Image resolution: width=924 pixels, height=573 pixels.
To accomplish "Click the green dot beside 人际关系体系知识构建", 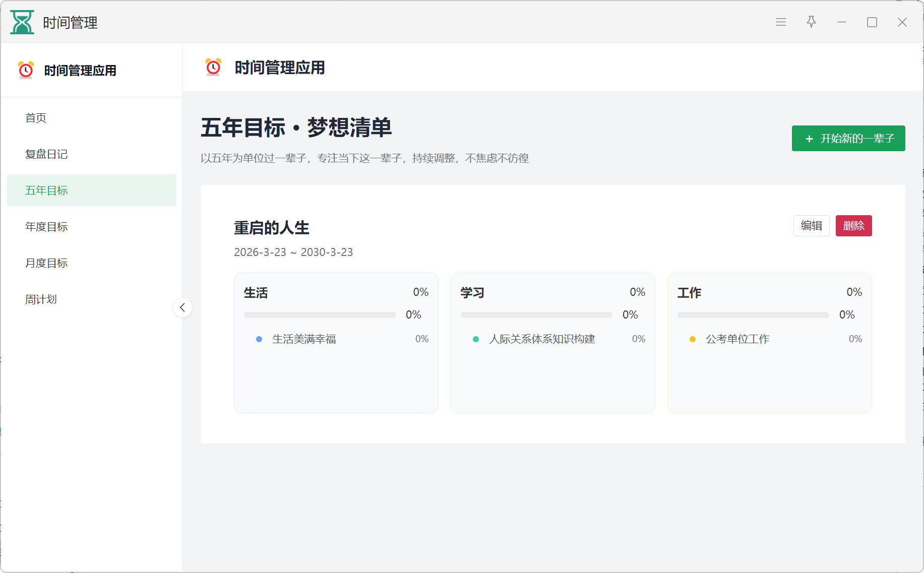I will pyautogui.click(x=476, y=339).
